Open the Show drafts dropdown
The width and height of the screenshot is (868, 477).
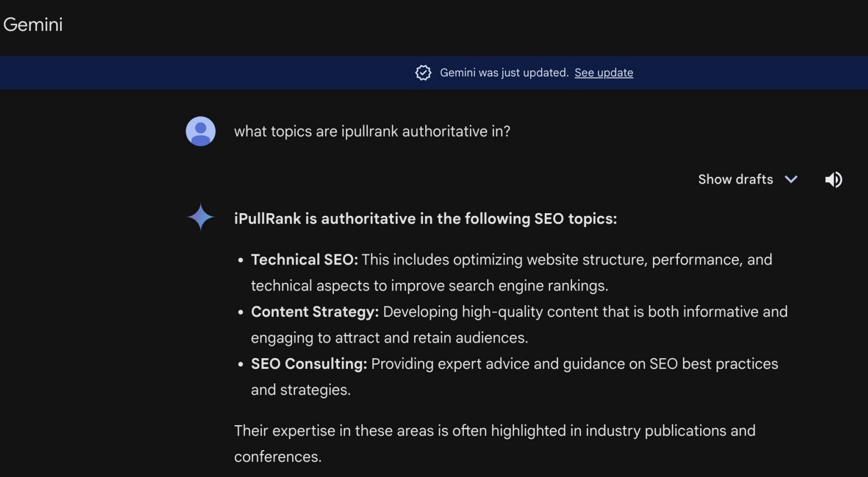747,179
